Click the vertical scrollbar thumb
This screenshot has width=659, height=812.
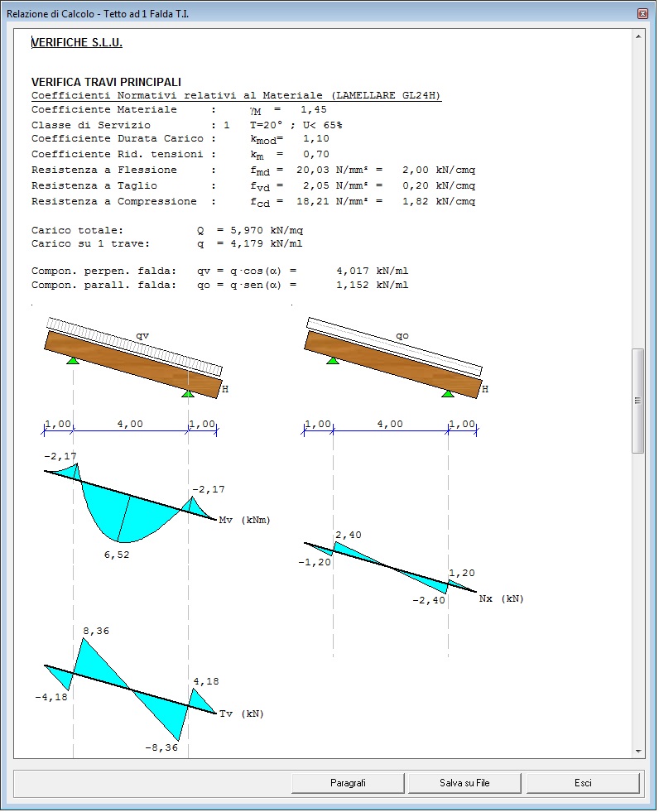tap(638, 401)
